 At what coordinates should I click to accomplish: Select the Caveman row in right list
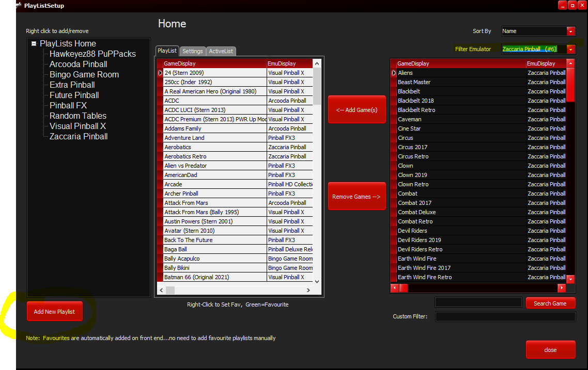click(x=461, y=119)
